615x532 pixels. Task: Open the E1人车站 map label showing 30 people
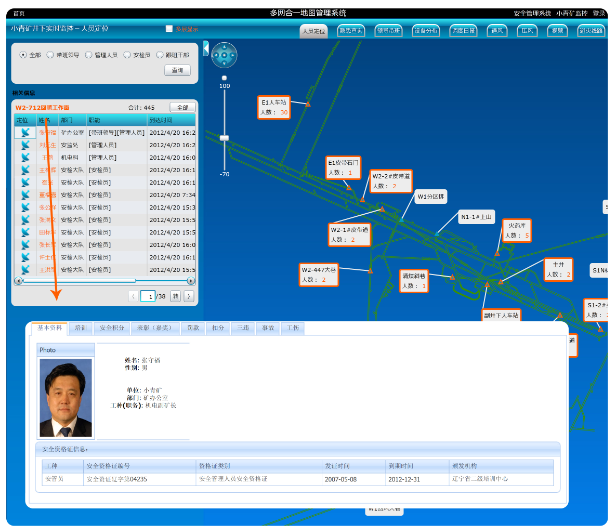click(x=274, y=107)
